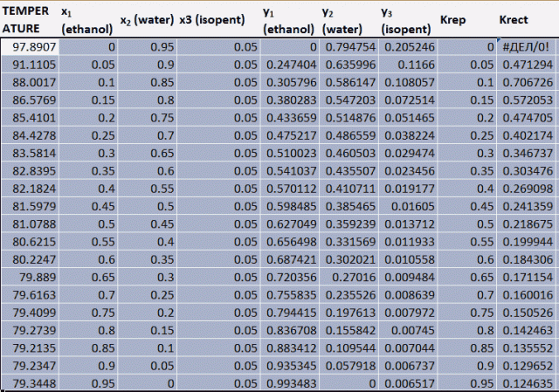Select the temperature cell 79.889
The image size is (559, 392).
tap(29, 278)
